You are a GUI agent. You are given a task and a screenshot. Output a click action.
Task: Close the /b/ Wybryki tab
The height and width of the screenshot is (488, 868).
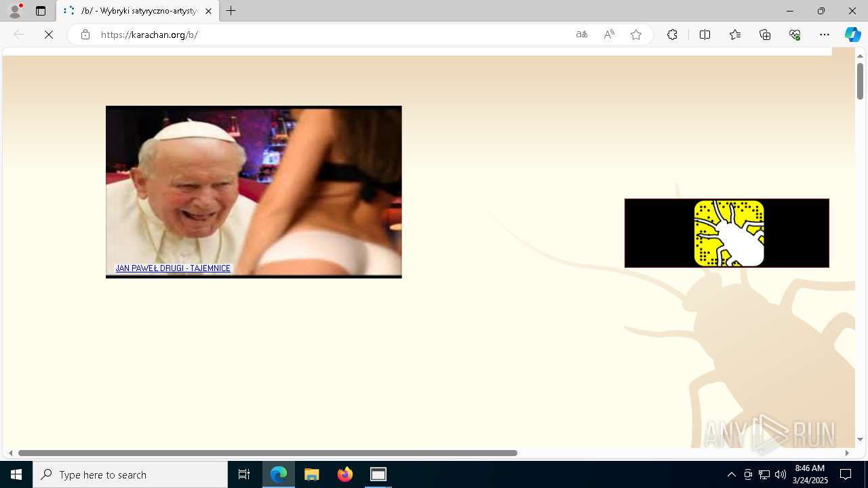click(208, 11)
